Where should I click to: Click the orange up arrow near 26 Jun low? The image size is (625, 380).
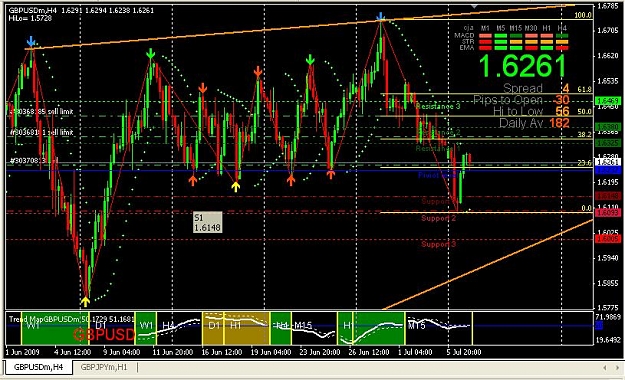tap(330, 174)
